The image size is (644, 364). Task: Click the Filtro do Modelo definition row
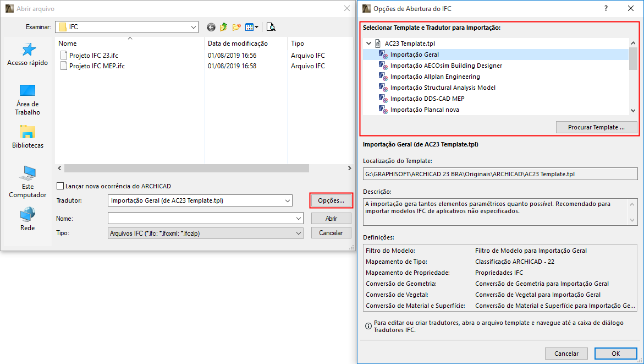(x=500, y=251)
